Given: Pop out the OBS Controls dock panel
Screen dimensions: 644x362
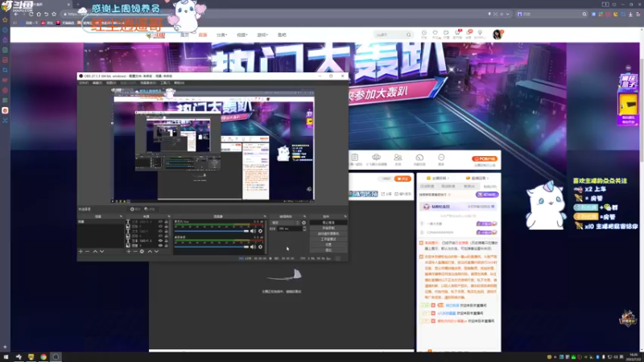Looking at the screenshot, I should click(x=345, y=216).
